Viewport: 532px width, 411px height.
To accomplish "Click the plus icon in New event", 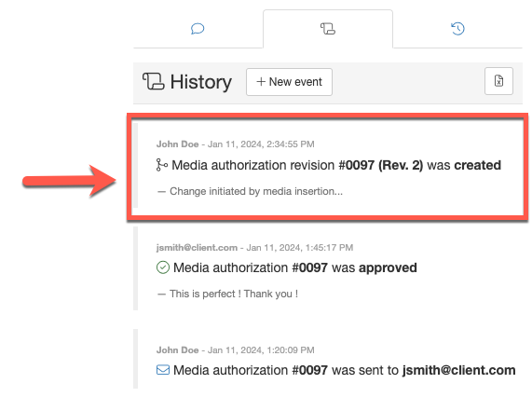I will click(261, 81).
